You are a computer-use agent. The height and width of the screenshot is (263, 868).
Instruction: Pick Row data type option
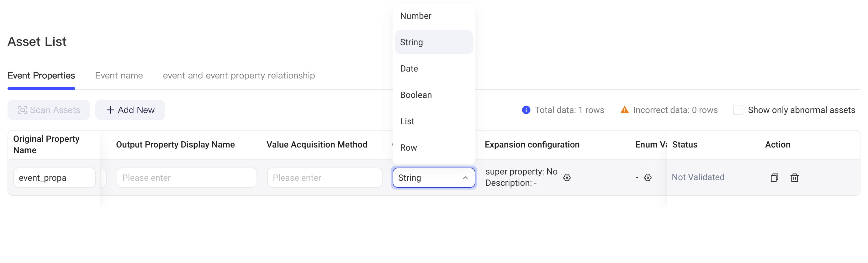click(x=434, y=147)
